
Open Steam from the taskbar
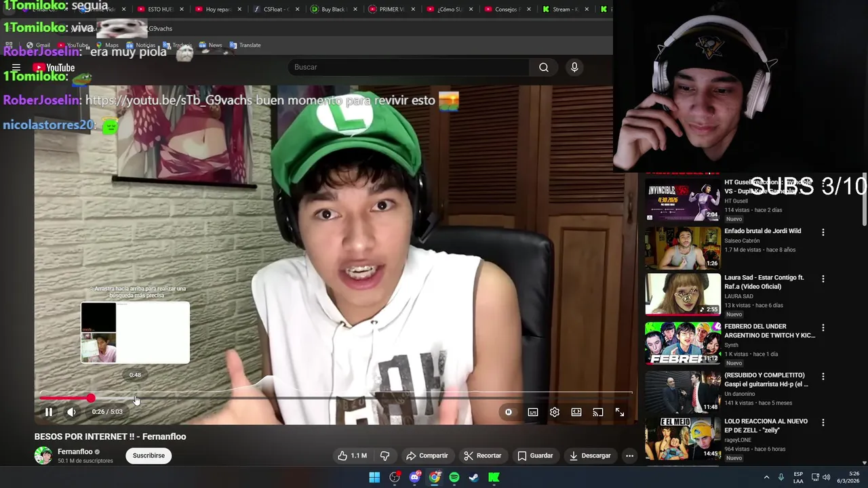(474, 477)
